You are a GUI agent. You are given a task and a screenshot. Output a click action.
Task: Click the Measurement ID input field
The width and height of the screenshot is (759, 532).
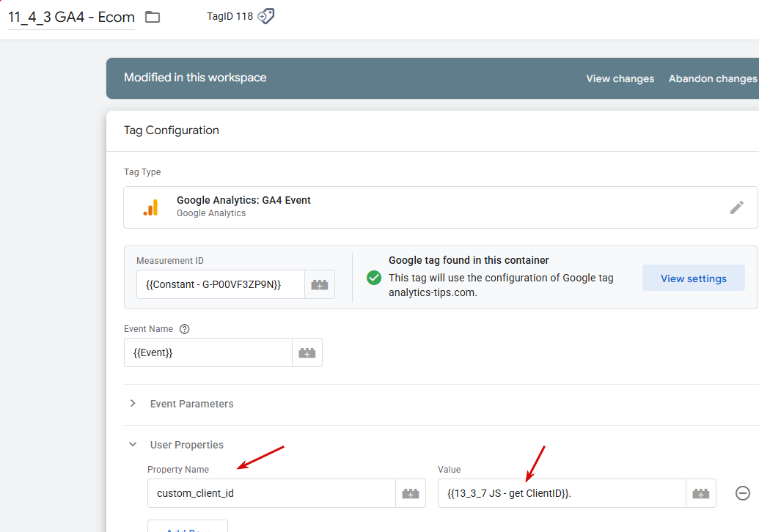(x=221, y=284)
